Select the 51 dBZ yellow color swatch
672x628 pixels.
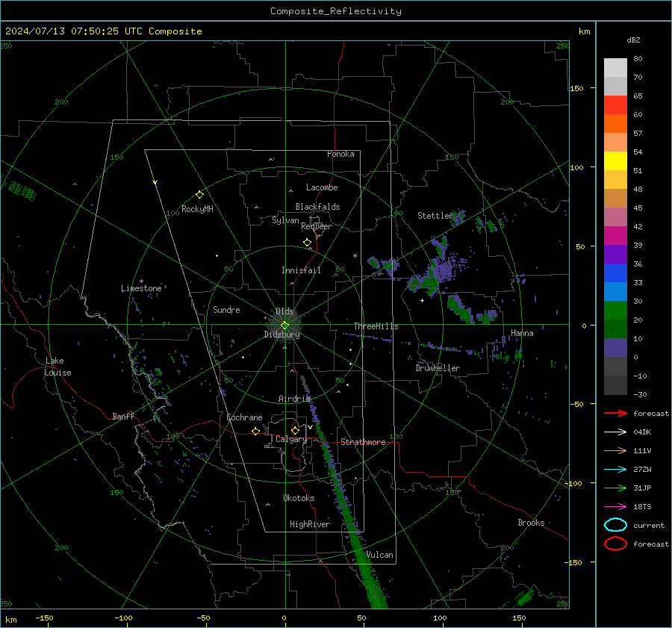pyautogui.click(x=615, y=161)
